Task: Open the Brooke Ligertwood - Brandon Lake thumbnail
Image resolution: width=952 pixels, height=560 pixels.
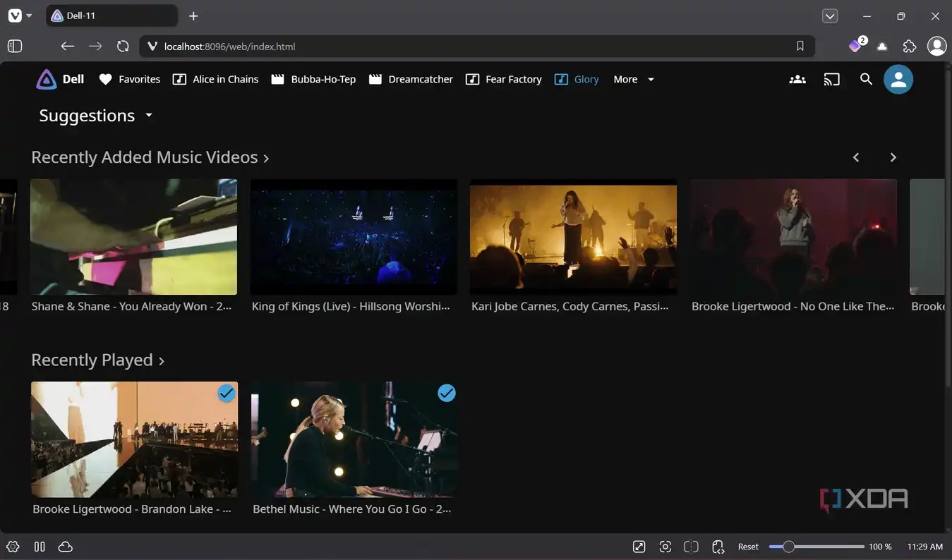Action: coord(134,440)
